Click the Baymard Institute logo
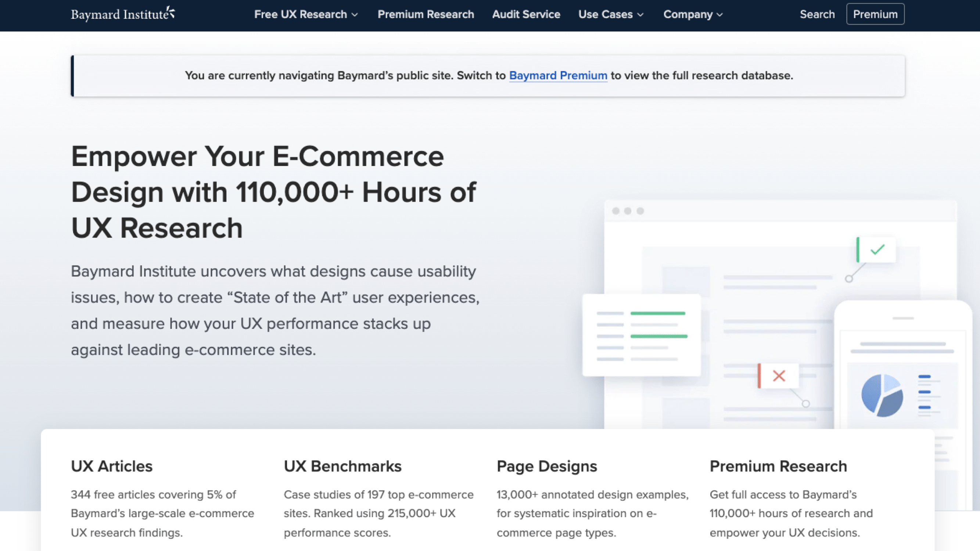This screenshot has height=551, width=980. click(x=123, y=14)
